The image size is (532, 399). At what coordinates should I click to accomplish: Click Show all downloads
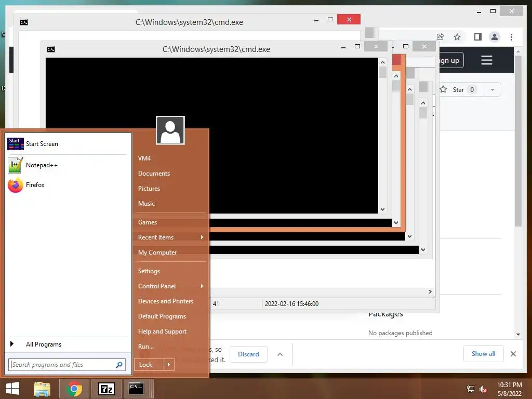[x=483, y=354]
